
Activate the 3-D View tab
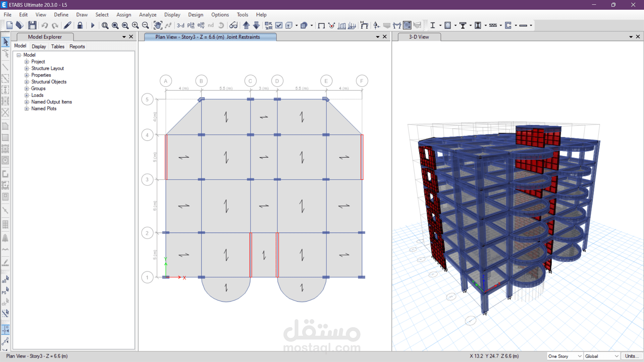[419, 37]
